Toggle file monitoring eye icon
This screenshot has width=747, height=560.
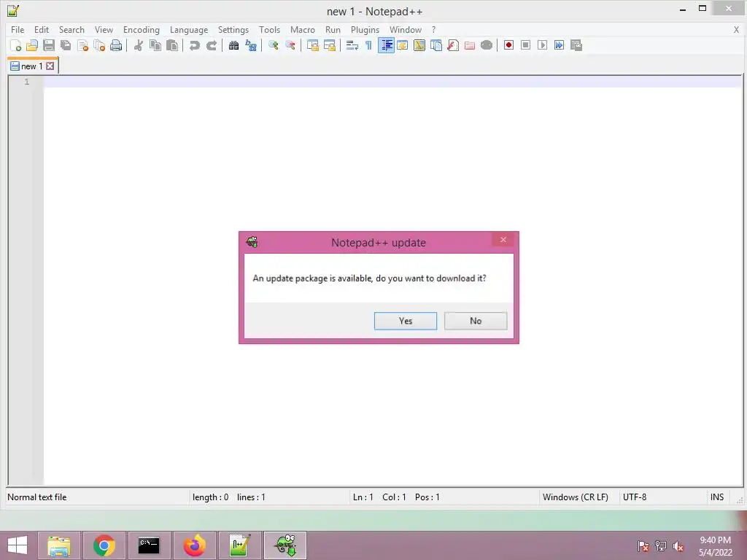pos(487,45)
